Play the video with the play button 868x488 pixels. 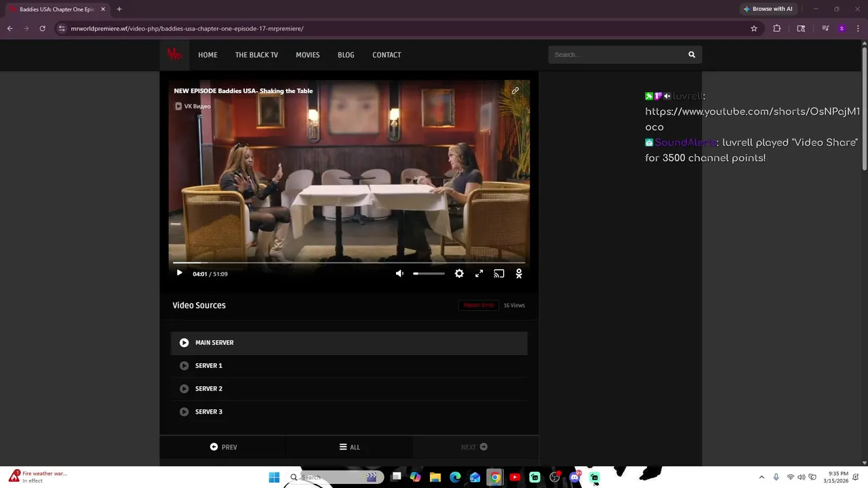tap(179, 273)
